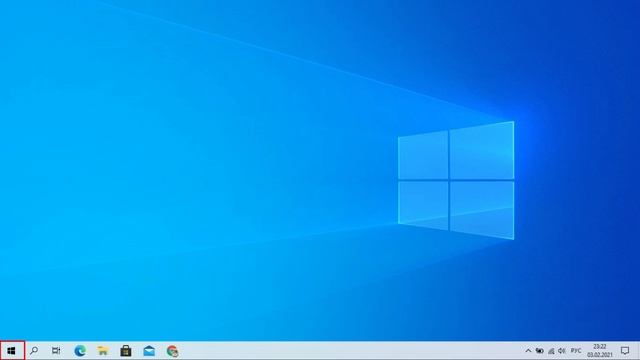
Task: Open Task View on the taskbar
Action: pyautogui.click(x=56, y=351)
